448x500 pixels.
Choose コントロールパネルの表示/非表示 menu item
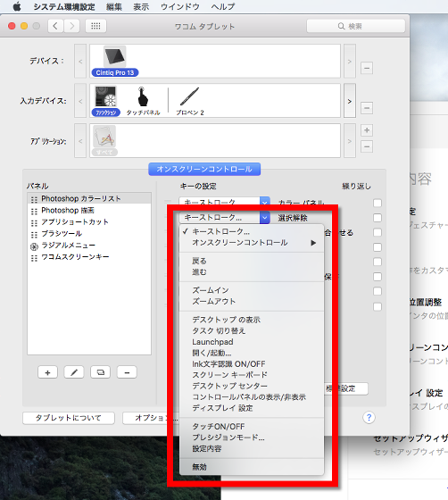(x=252, y=397)
